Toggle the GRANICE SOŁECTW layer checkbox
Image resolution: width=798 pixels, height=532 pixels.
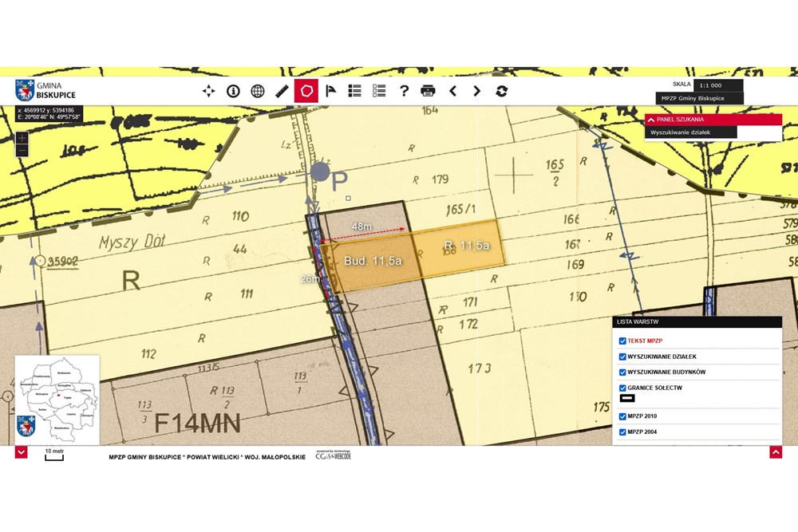click(x=622, y=388)
